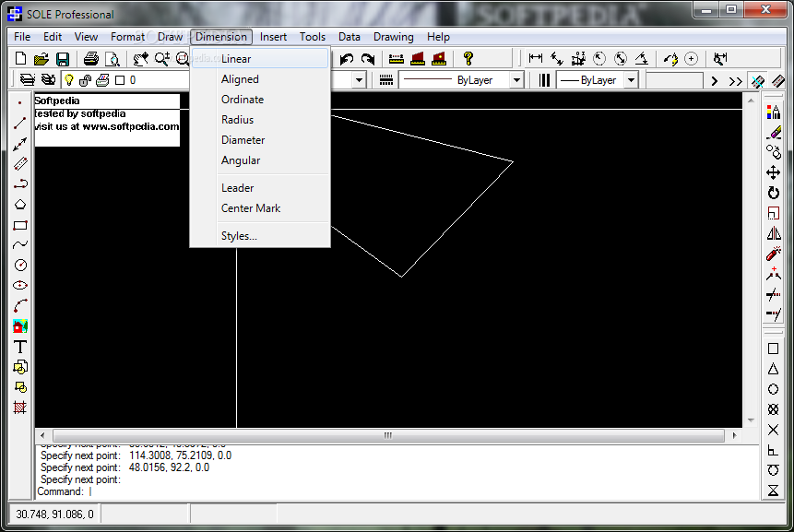Choose Center Mark menu entry
Image resolution: width=794 pixels, height=532 pixels.
[x=260, y=208]
